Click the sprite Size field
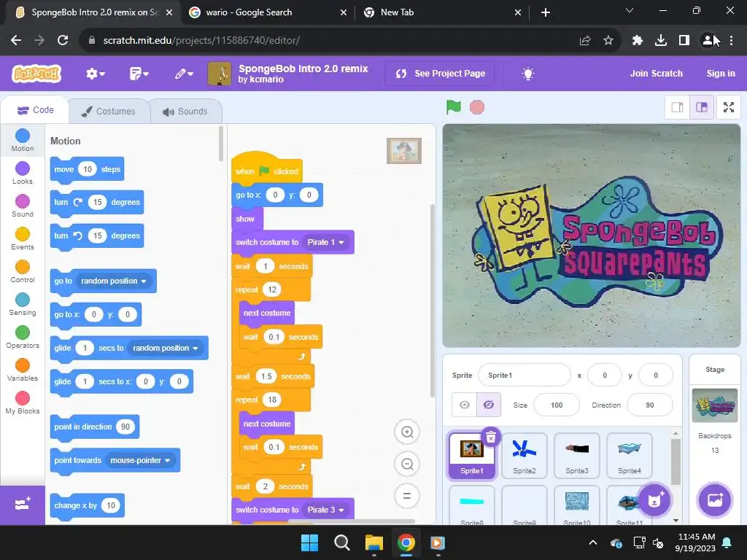This screenshot has width=747, height=560. [x=557, y=405]
